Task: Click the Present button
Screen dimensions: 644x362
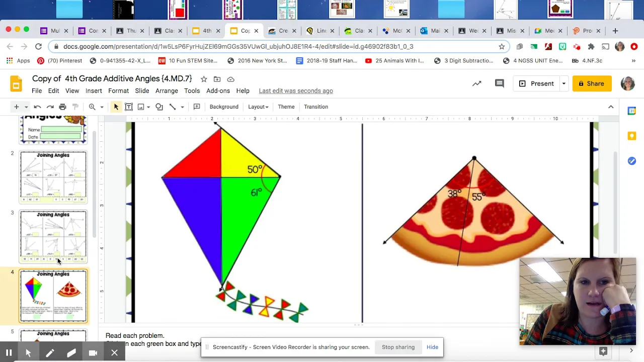Action: (x=536, y=83)
